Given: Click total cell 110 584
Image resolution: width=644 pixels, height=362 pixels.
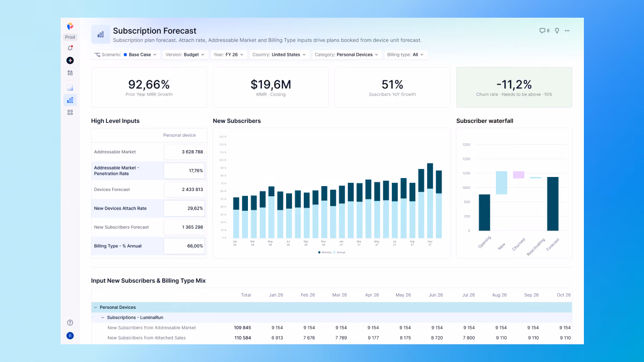Looking at the screenshot, I should [x=243, y=338].
